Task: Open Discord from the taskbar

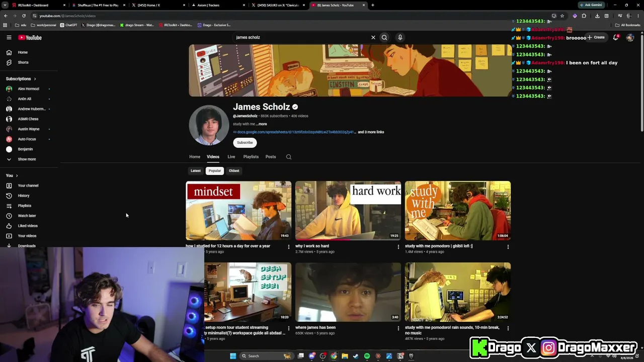Action: click(x=312, y=356)
